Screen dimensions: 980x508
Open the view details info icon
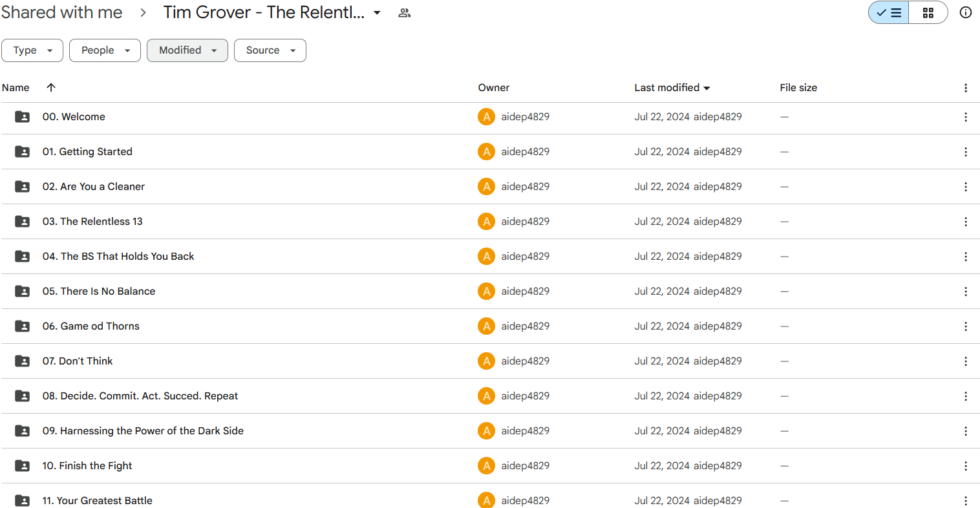pos(966,12)
